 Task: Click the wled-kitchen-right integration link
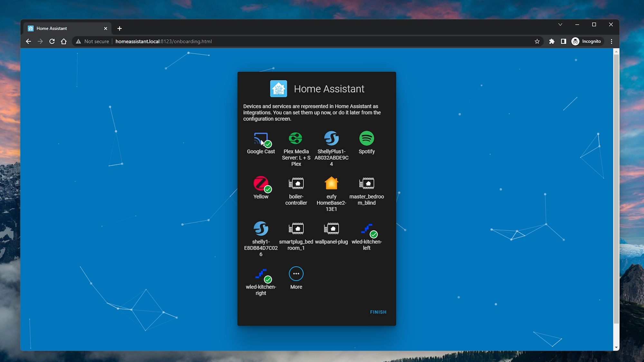click(260, 281)
